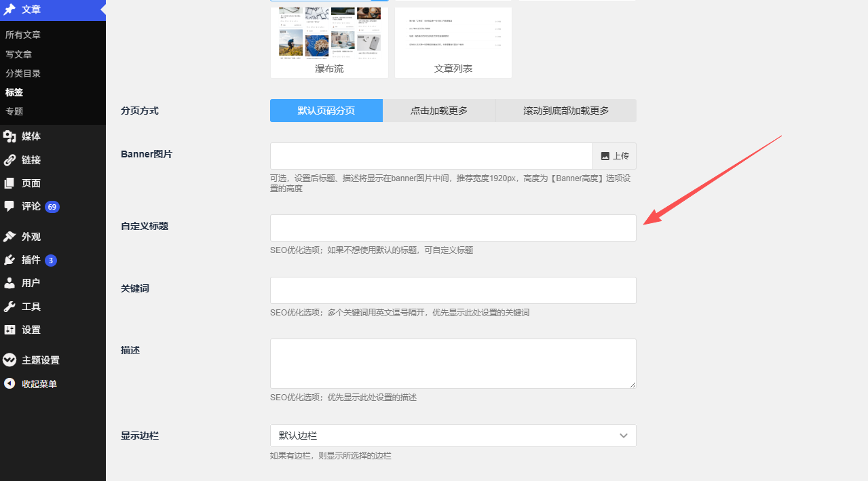Click into the 关键词 input field

pyautogui.click(x=453, y=290)
